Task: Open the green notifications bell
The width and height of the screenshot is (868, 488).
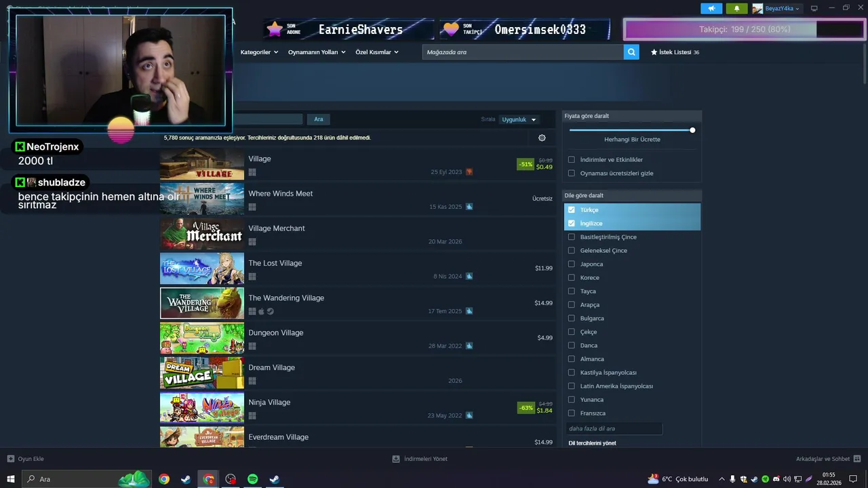Action: [736, 9]
